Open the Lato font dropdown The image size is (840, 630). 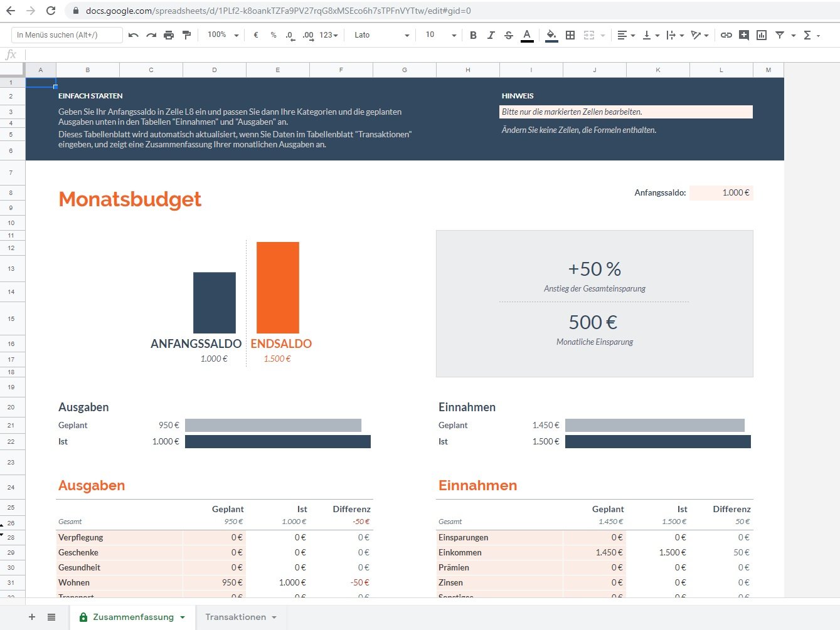click(x=381, y=35)
